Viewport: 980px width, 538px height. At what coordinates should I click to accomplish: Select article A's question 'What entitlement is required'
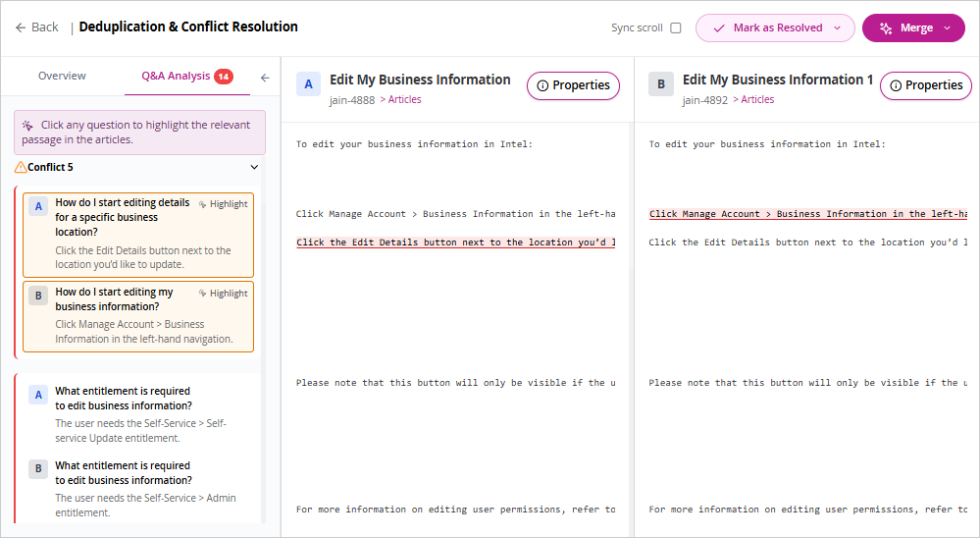[124, 398]
